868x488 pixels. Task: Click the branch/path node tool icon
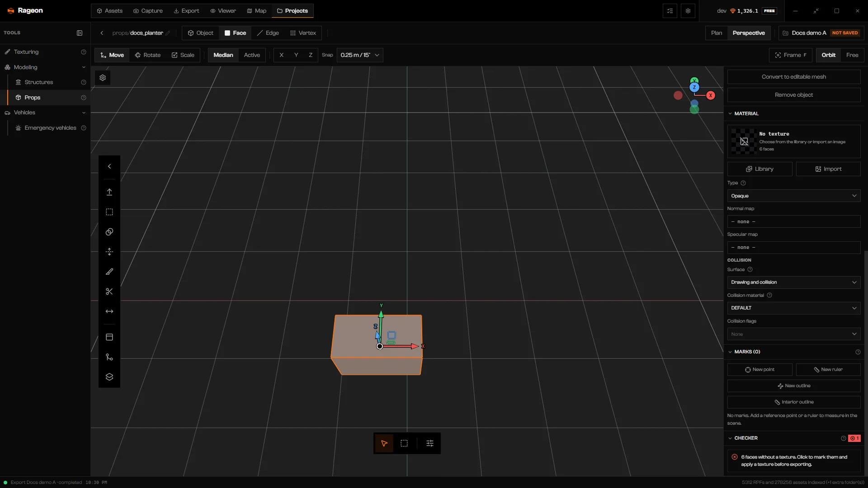(109, 357)
